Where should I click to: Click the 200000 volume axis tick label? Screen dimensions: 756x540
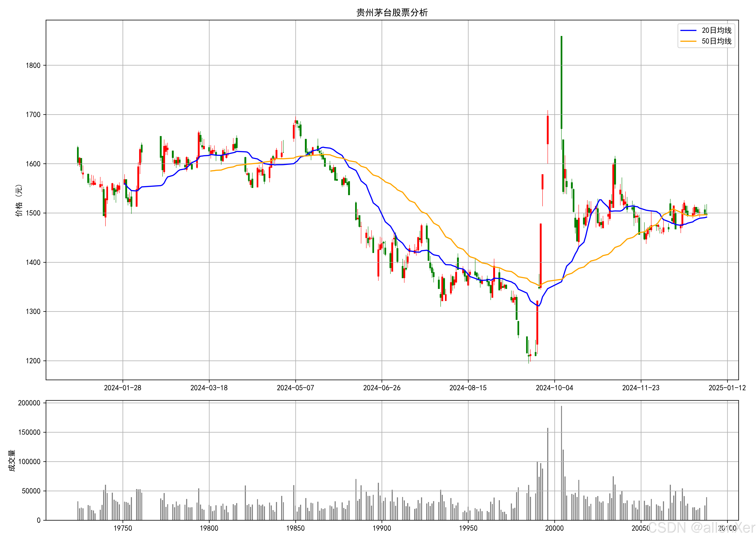pyautogui.click(x=29, y=403)
